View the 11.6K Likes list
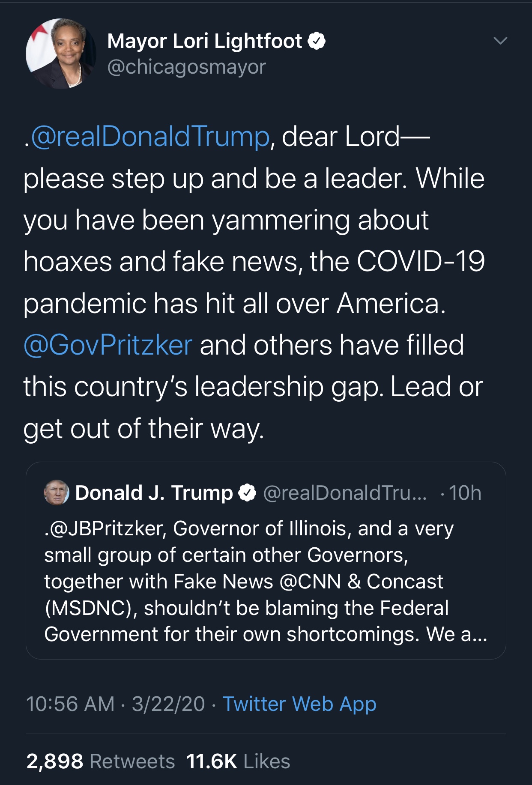 [238, 761]
